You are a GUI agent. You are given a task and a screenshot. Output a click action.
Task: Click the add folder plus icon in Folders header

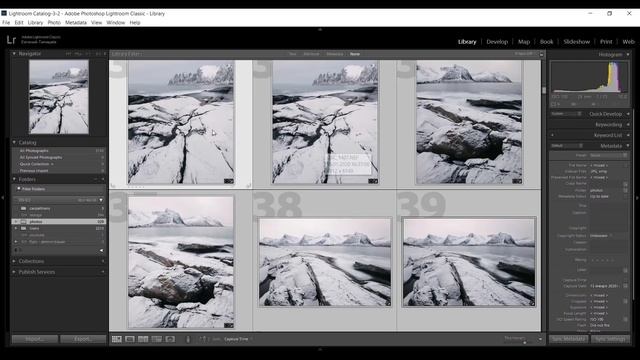pyautogui.click(x=102, y=179)
